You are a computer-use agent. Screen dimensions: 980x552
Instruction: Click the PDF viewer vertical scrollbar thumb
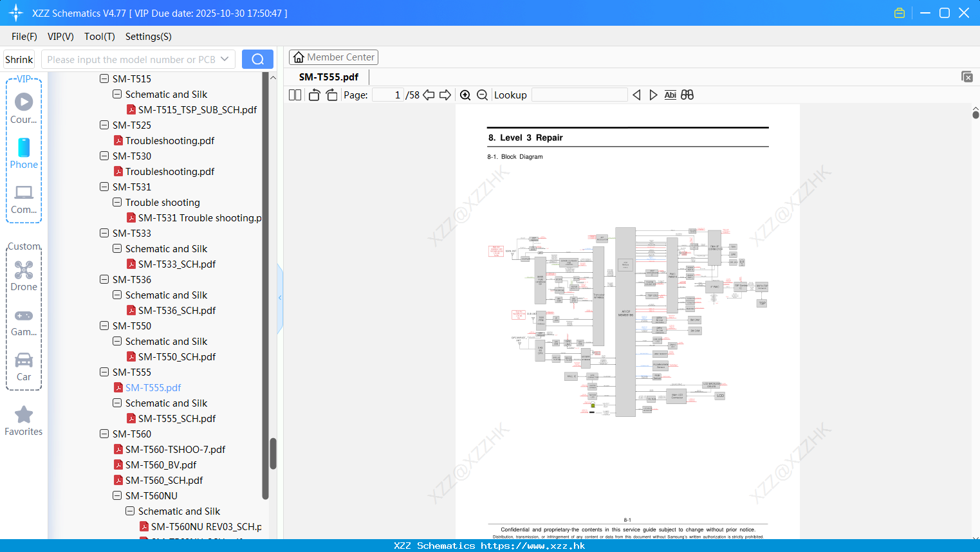click(975, 115)
